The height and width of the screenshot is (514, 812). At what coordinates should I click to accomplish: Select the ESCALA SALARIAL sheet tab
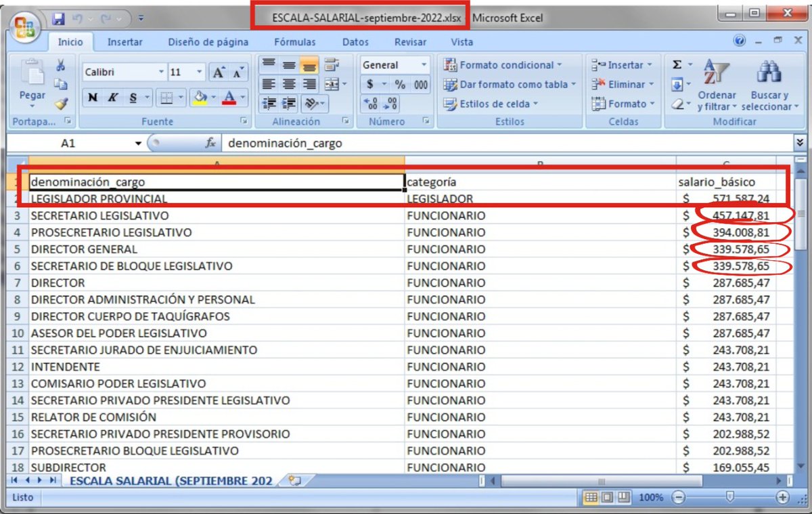(171, 481)
